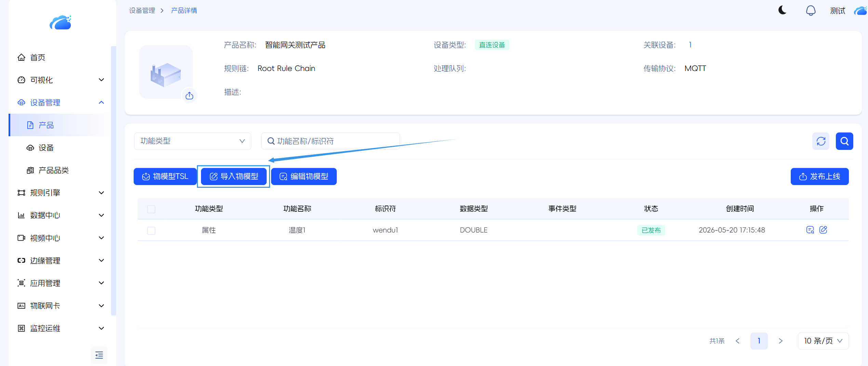
Task: Click product name 智能网关测试产品
Action: tap(295, 45)
